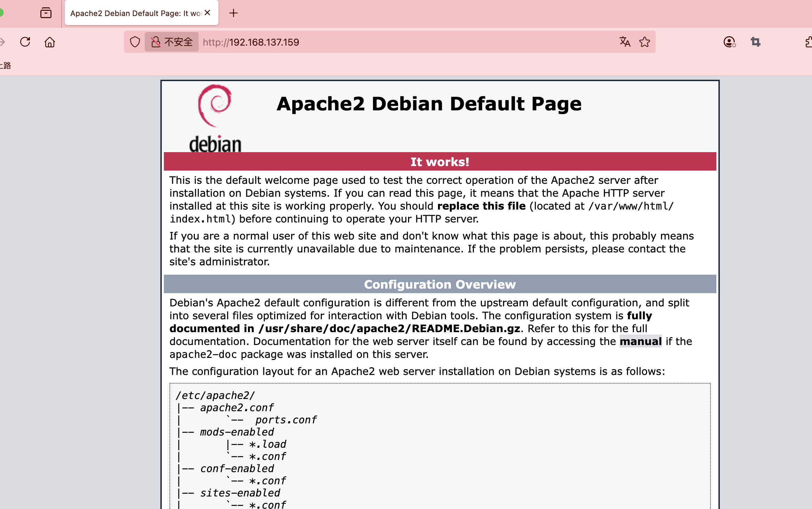Click the *.load line in the tree
The image size is (812, 509).
pos(268,444)
